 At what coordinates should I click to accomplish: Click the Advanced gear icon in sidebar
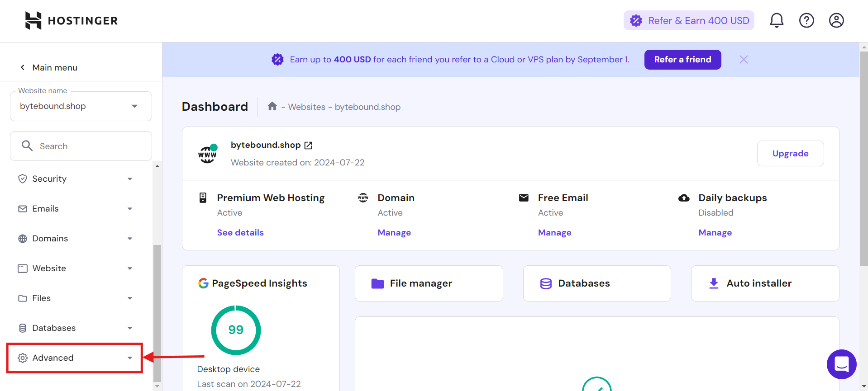pyautogui.click(x=23, y=358)
